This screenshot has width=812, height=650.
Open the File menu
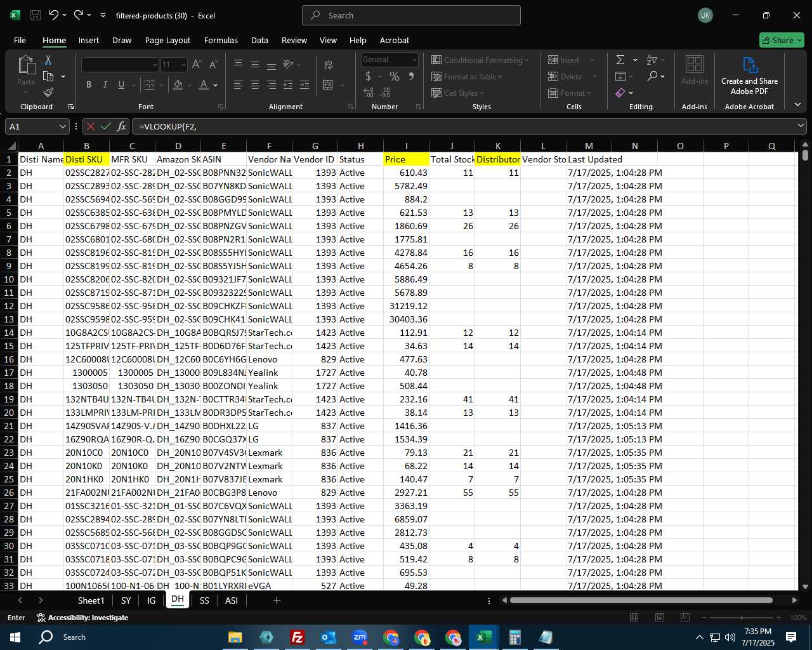pos(20,40)
